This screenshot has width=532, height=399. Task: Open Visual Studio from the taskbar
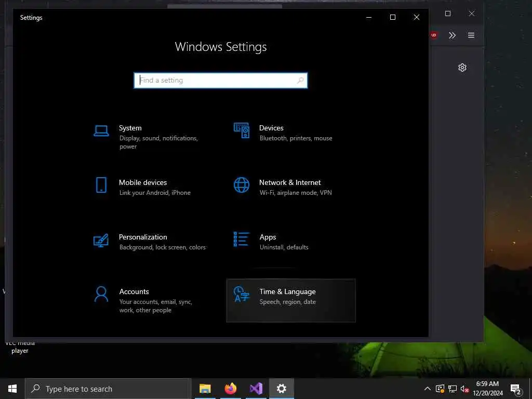click(256, 389)
